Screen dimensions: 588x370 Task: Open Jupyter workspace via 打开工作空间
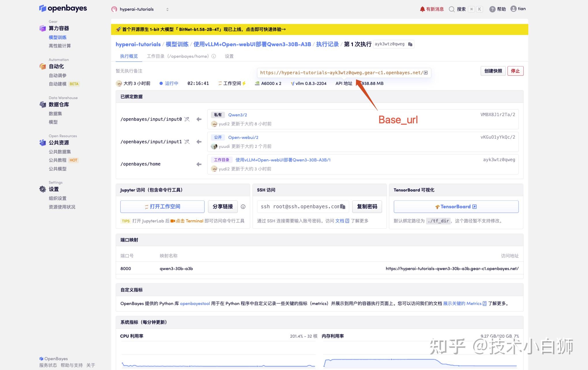[x=162, y=206]
